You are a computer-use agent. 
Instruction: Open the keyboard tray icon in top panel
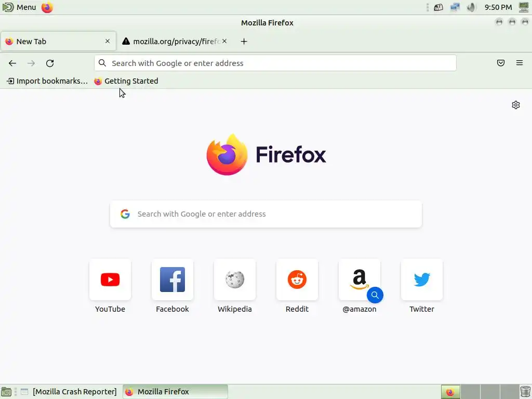438,7
